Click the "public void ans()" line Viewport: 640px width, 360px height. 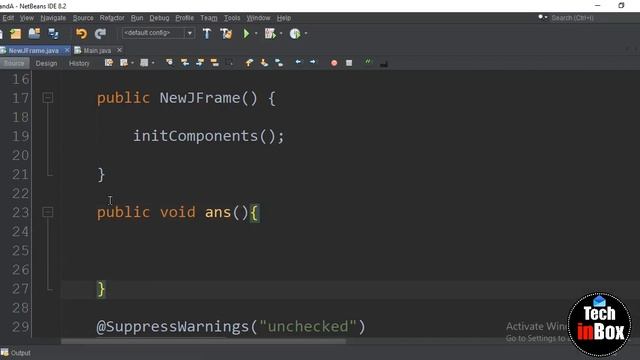[178, 212]
